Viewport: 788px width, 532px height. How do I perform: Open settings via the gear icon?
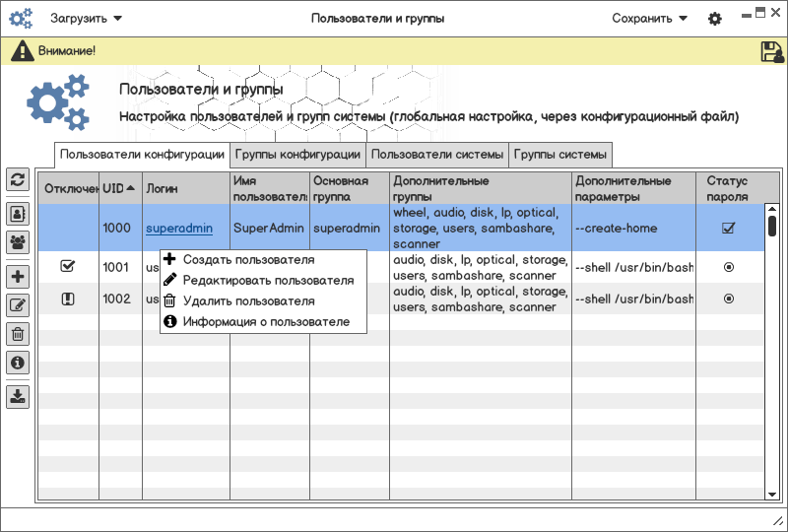point(715,19)
